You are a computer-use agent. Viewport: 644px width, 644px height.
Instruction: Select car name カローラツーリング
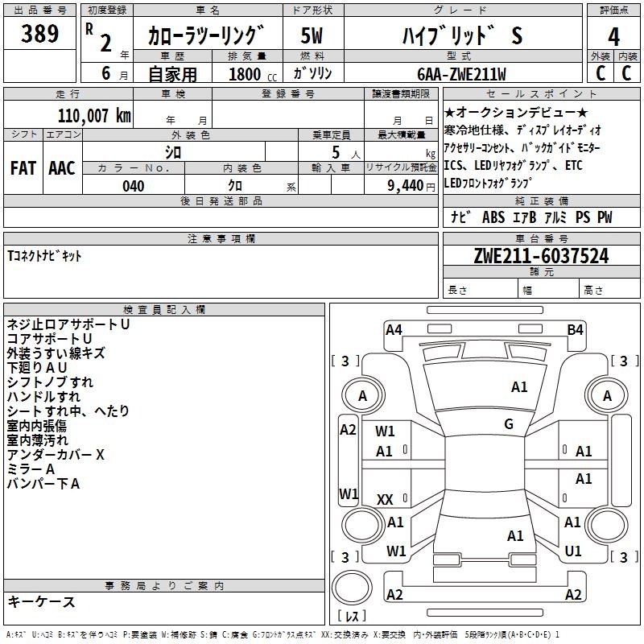click(205, 35)
